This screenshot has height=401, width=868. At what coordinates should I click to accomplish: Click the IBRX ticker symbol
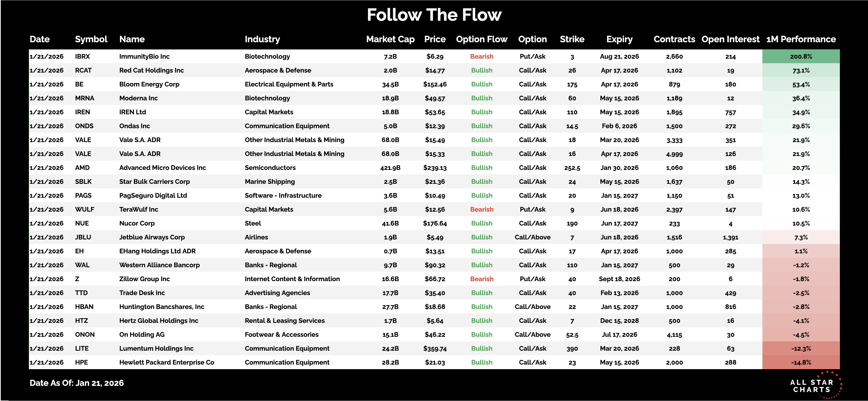click(83, 56)
